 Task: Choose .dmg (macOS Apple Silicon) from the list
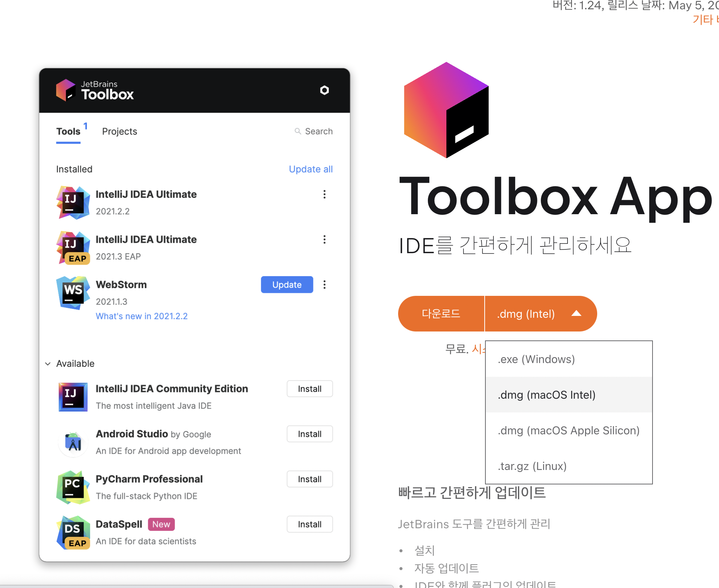(x=568, y=430)
